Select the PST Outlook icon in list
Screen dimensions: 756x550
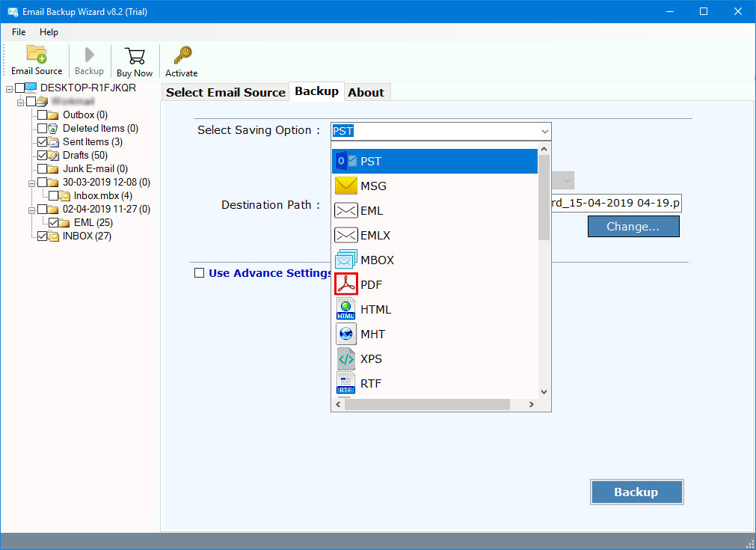click(x=345, y=161)
